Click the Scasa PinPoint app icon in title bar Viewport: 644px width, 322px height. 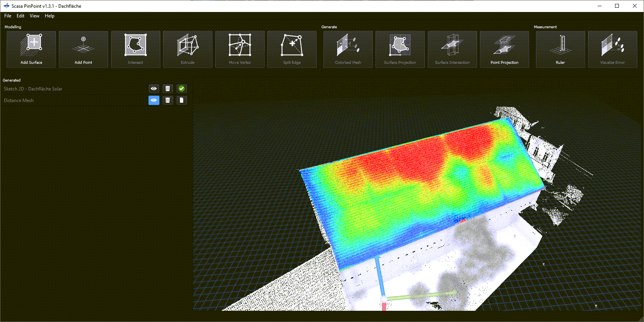pyautogui.click(x=7, y=6)
